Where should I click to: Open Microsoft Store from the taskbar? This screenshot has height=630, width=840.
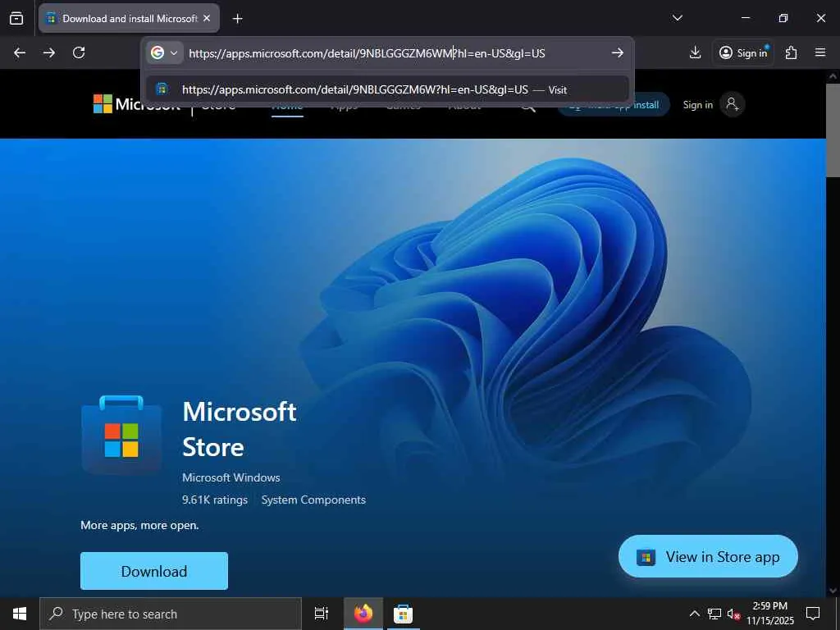coord(403,614)
